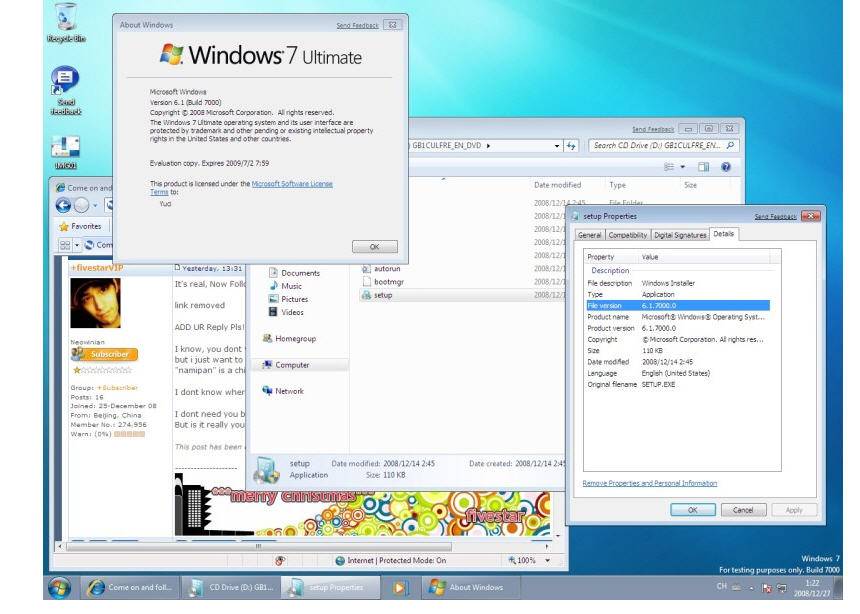Switch to the Internet Explorer taskbar button

click(131, 587)
